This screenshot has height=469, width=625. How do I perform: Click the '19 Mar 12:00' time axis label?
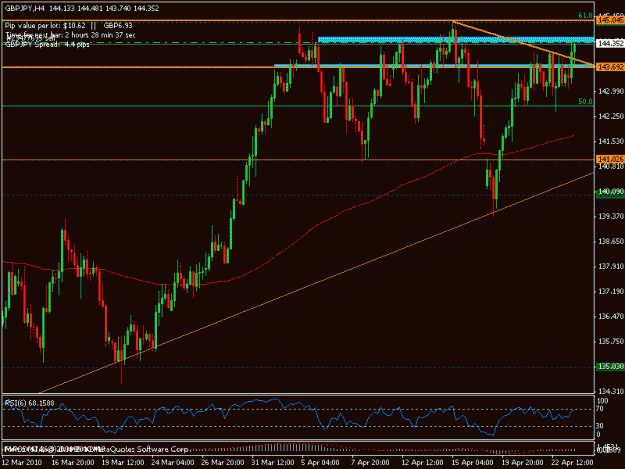[x=123, y=462]
